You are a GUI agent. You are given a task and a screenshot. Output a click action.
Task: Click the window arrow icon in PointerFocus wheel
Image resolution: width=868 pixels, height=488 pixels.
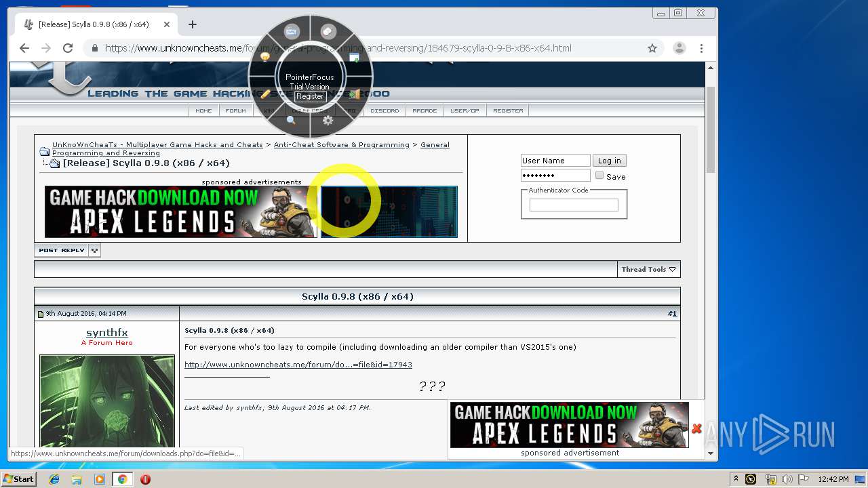354,58
